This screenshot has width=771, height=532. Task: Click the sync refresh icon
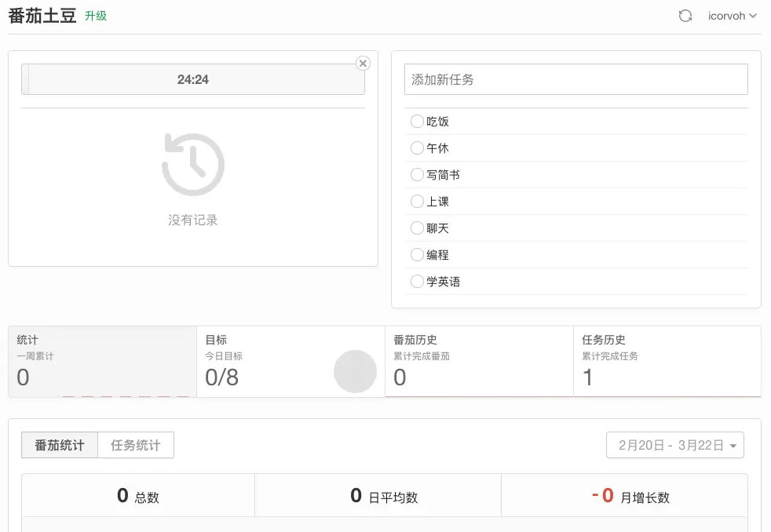coord(685,16)
